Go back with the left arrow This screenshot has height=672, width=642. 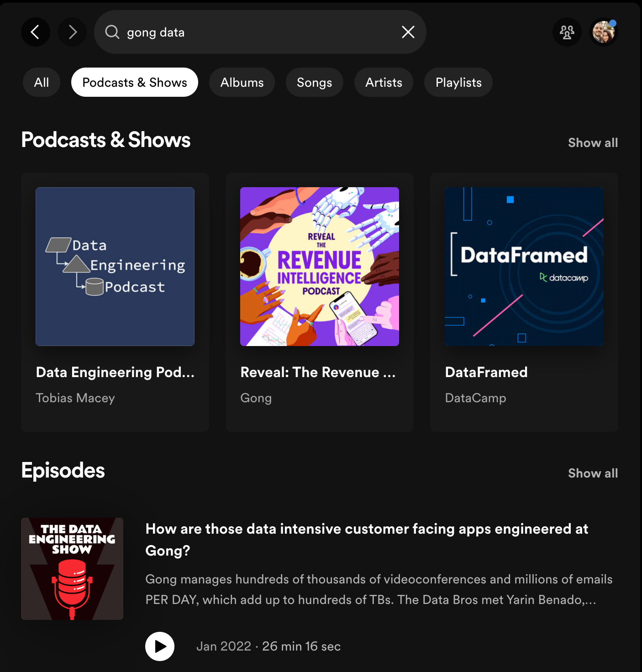(x=36, y=32)
